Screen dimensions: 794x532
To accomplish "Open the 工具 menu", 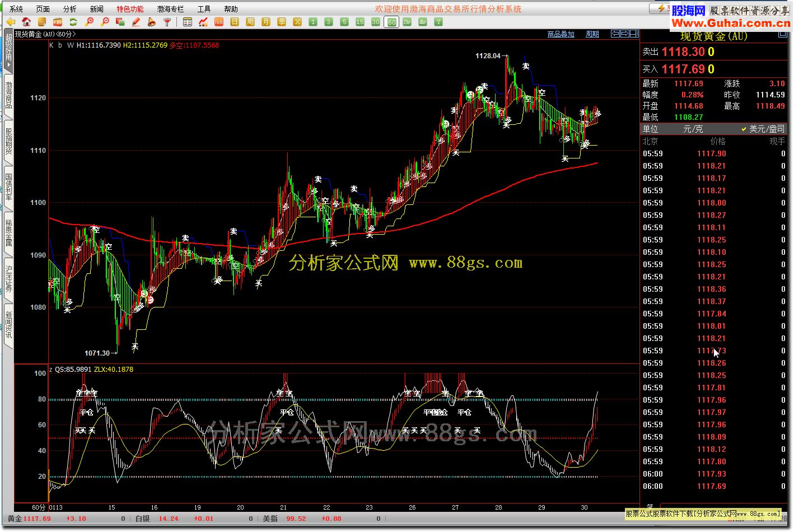I will 204,9.
